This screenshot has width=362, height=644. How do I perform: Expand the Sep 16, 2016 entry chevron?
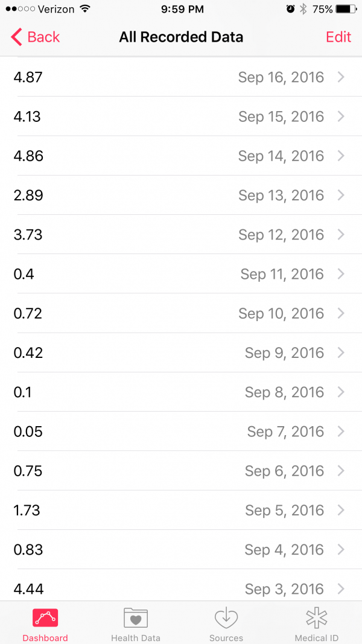[341, 77]
